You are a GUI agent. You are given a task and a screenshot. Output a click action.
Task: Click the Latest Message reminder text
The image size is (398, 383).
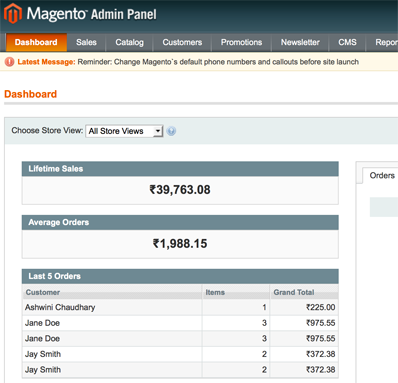click(218, 62)
